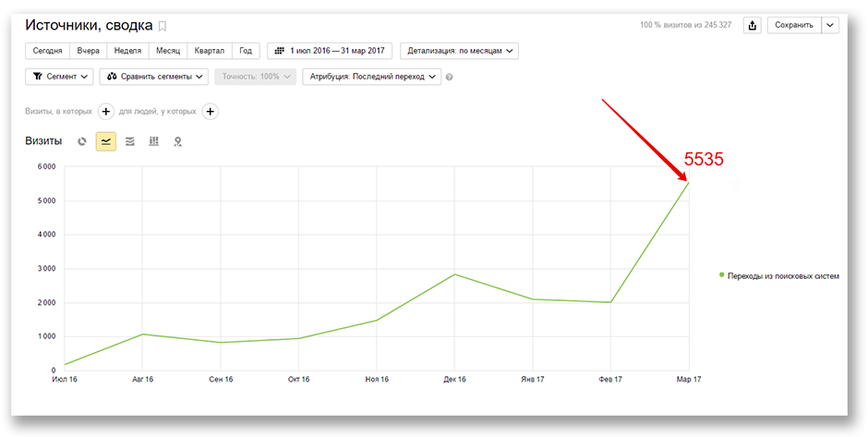Switch to the stacked area chart view

tap(130, 141)
